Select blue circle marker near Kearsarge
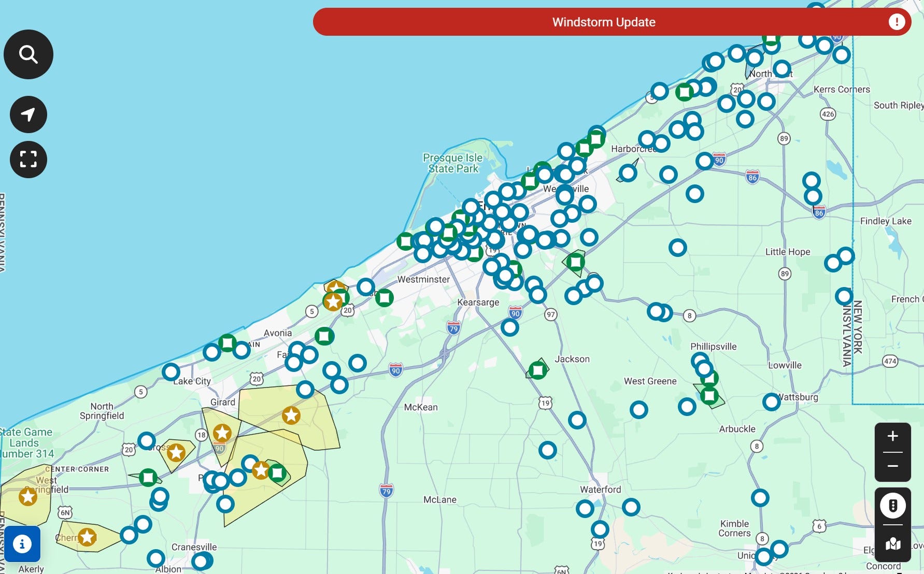 tap(510, 327)
